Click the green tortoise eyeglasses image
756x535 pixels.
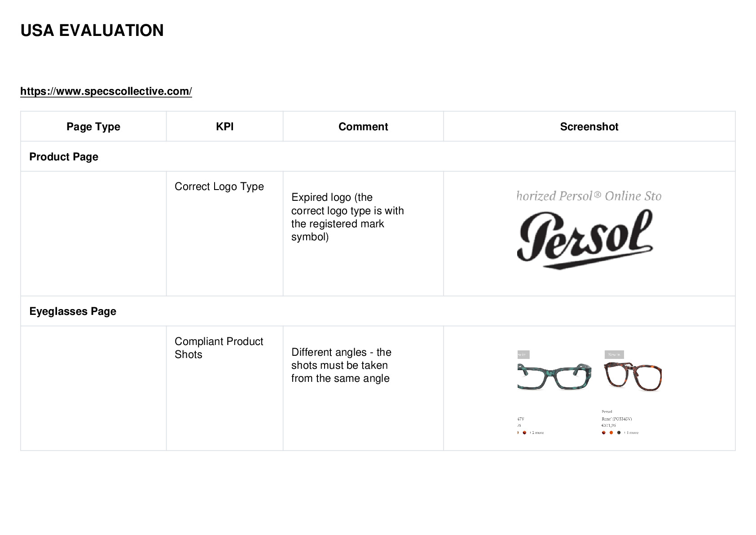(x=554, y=376)
